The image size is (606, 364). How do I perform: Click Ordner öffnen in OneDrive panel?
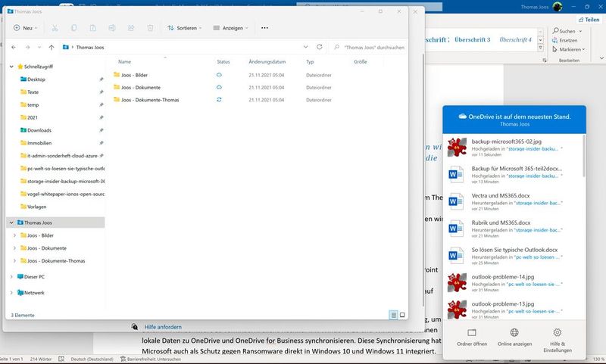click(472, 338)
